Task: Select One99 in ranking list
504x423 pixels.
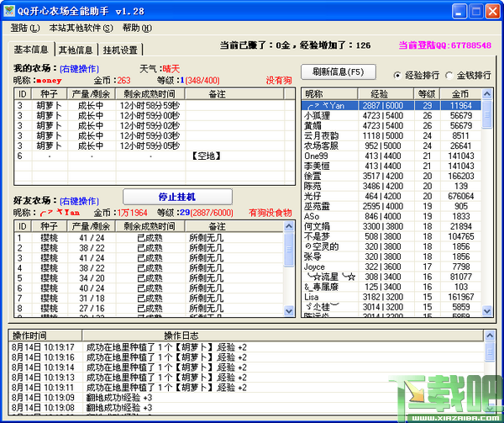Action: pyautogui.click(x=391, y=156)
